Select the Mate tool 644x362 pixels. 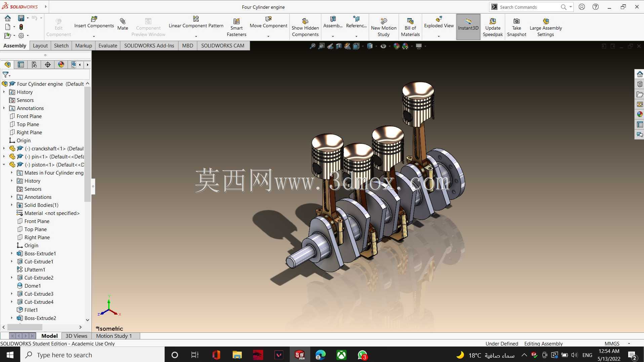coord(123,24)
